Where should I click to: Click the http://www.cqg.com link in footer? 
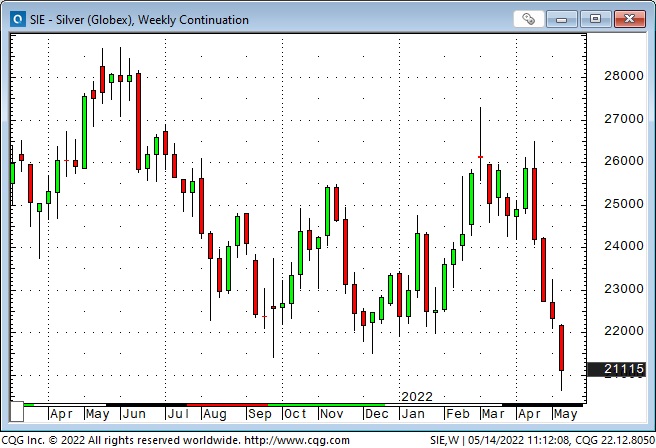click(x=297, y=440)
